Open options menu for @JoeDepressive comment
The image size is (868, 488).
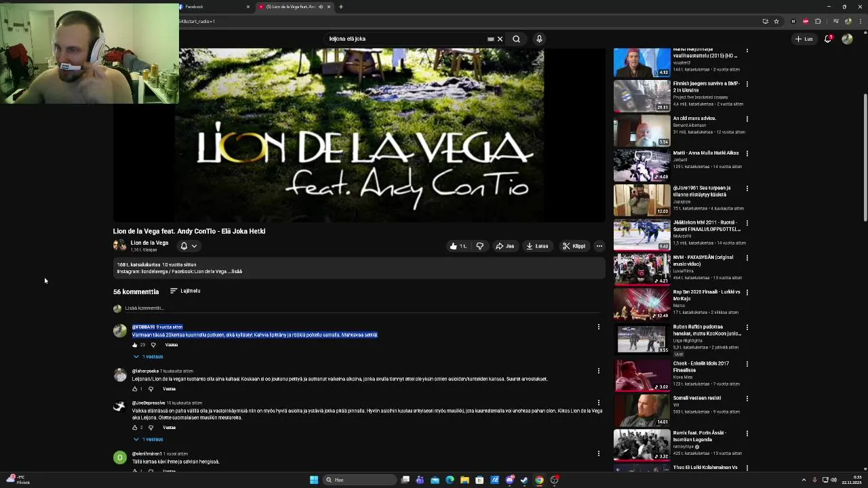[x=598, y=403]
